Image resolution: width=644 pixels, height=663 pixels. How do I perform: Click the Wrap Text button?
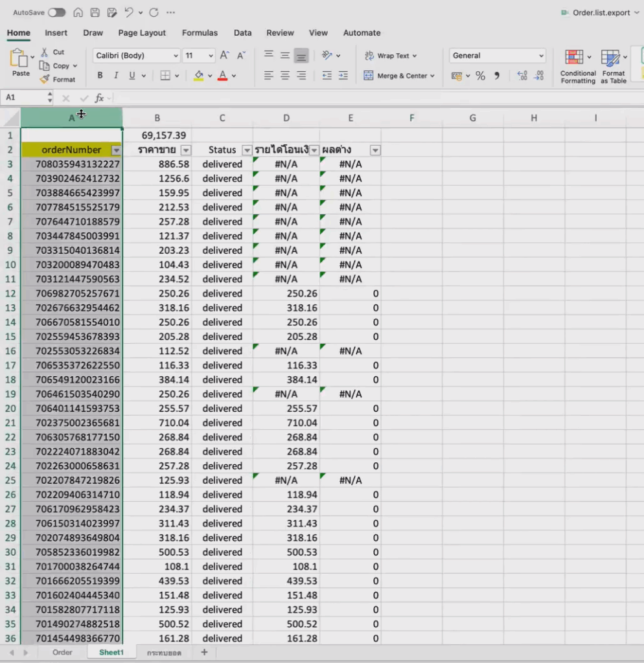click(x=391, y=56)
